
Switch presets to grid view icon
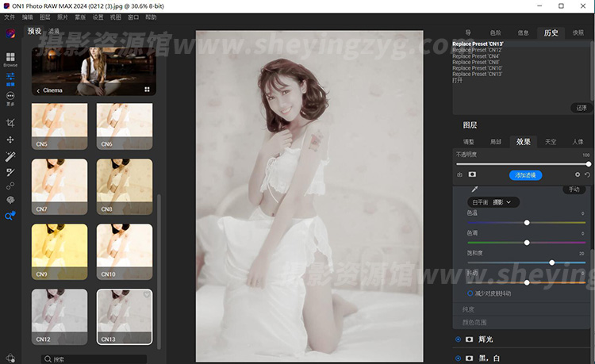[147, 90]
